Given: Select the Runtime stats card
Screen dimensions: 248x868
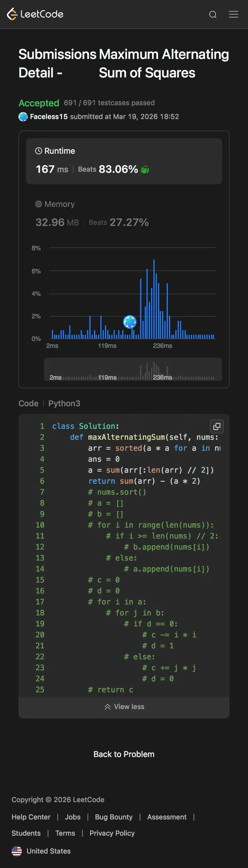Looking at the screenshot, I should point(124,161).
